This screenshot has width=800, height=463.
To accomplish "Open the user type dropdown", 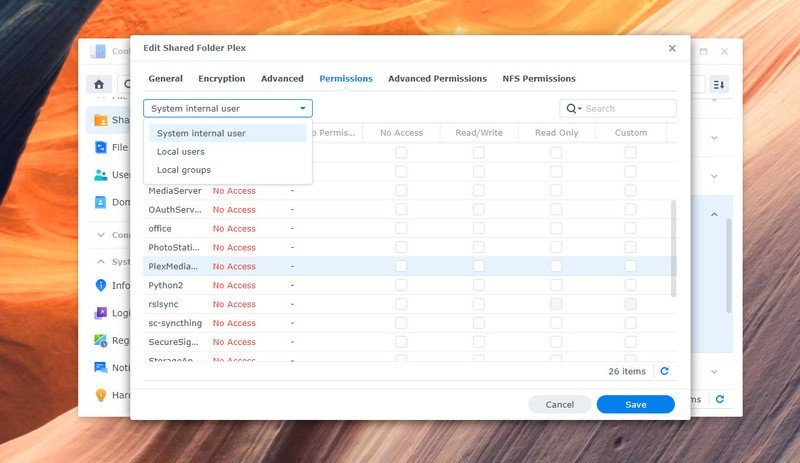I will (x=228, y=108).
